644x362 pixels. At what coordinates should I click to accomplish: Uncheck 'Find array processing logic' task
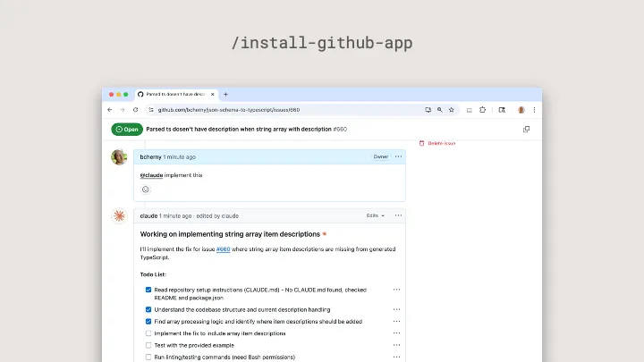[148, 322]
